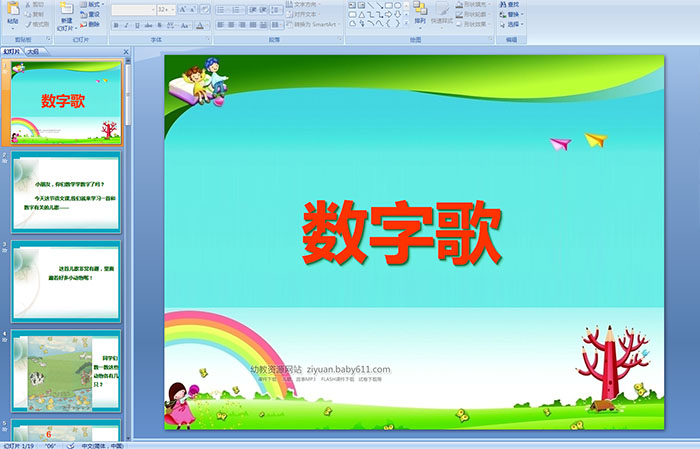Click the New Slide (新建幻灯片) icon
Image resolution: width=700 pixels, height=449 pixels.
[x=67, y=9]
